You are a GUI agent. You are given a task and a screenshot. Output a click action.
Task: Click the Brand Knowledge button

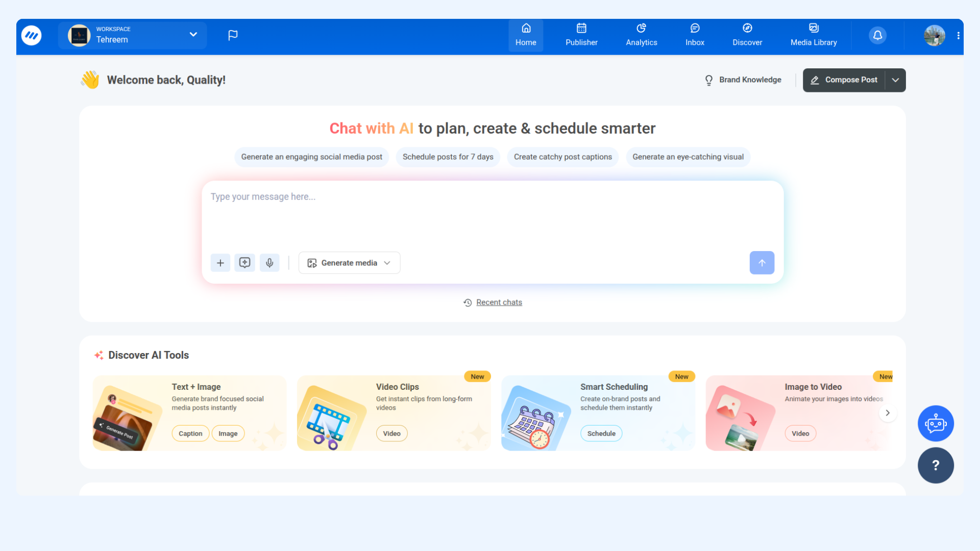743,80
